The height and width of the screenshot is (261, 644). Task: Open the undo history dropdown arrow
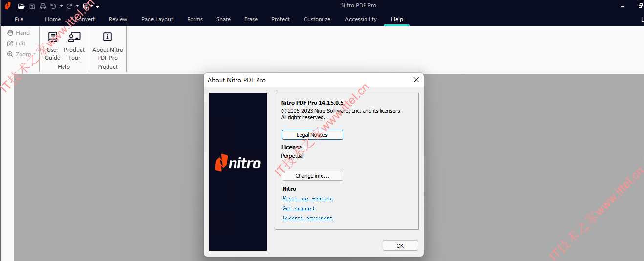click(61, 6)
